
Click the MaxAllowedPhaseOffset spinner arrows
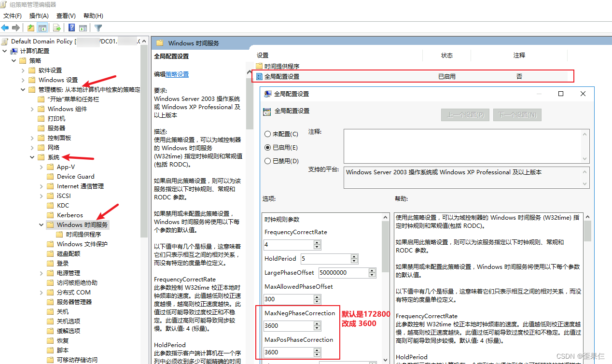coord(317,299)
